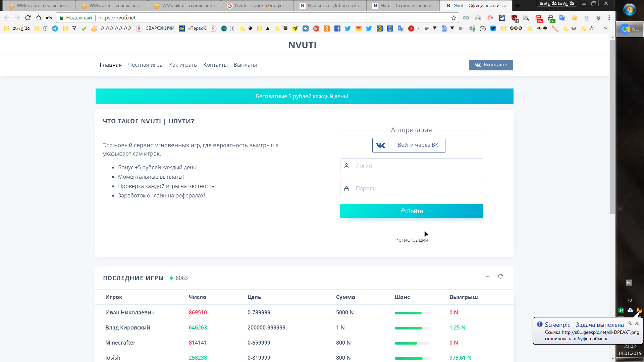Viewport: 644px width, 362px height.
Task: Click the Home icon in toolbar
Action: (39, 18)
